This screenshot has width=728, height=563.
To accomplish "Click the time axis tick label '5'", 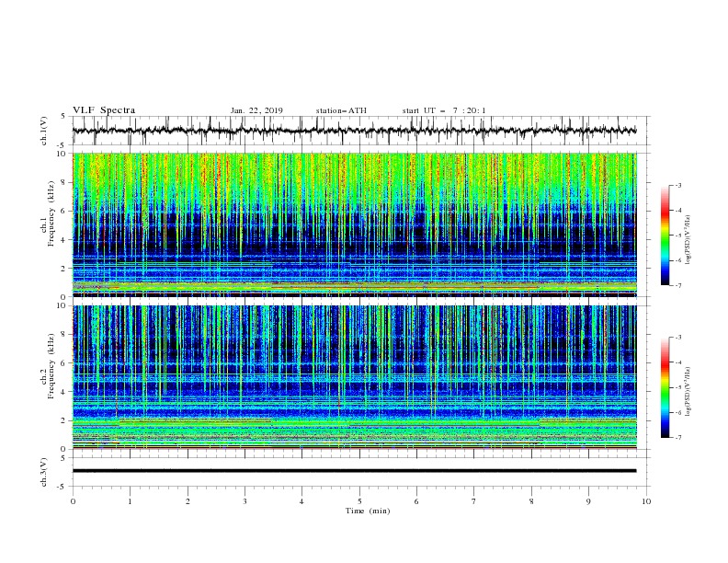I will 359,501.
